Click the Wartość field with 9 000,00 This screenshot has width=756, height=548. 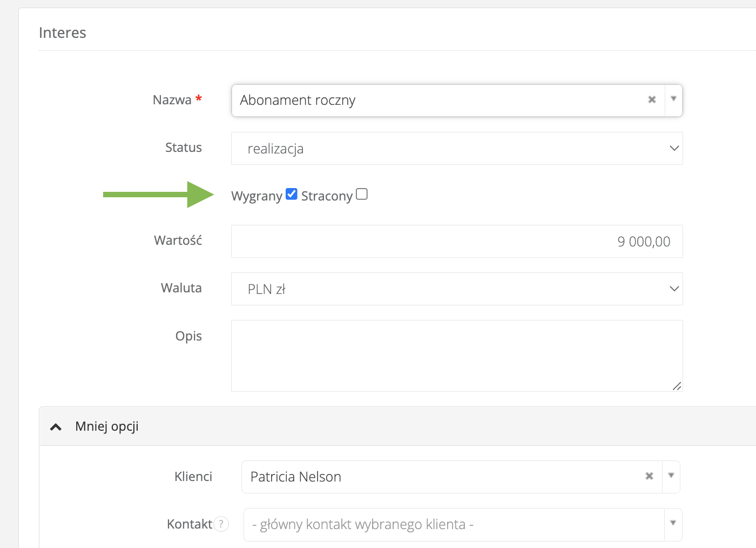tap(457, 242)
